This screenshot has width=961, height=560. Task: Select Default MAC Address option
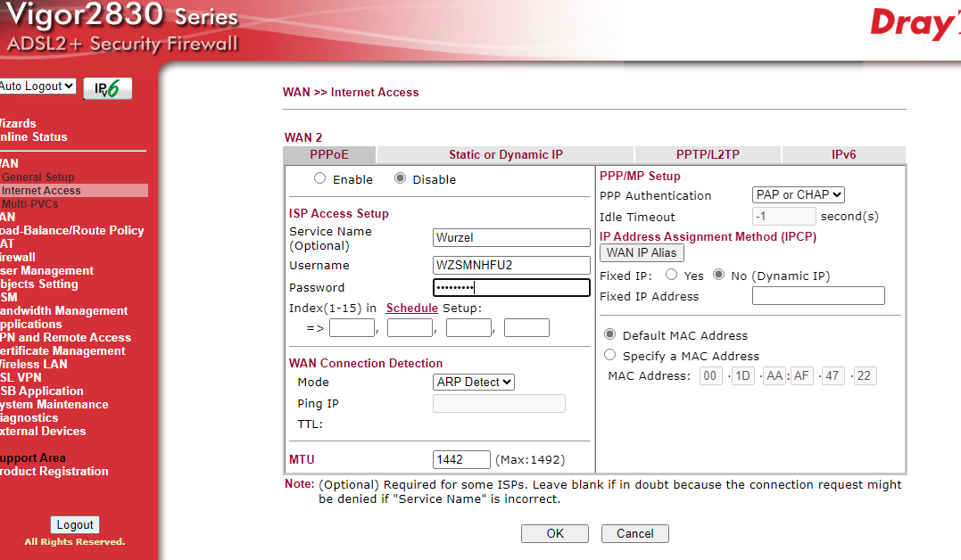tap(610, 335)
